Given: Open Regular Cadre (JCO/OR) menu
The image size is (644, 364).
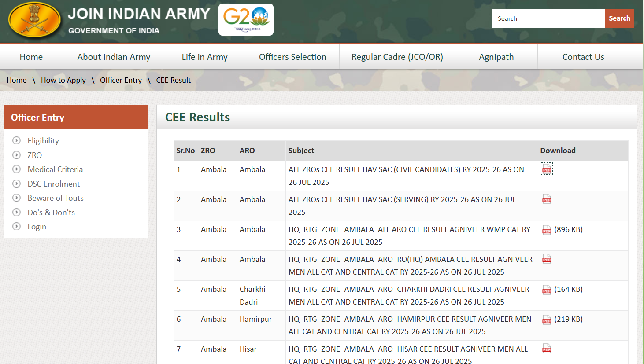Looking at the screenshot, I should [397, 57].
